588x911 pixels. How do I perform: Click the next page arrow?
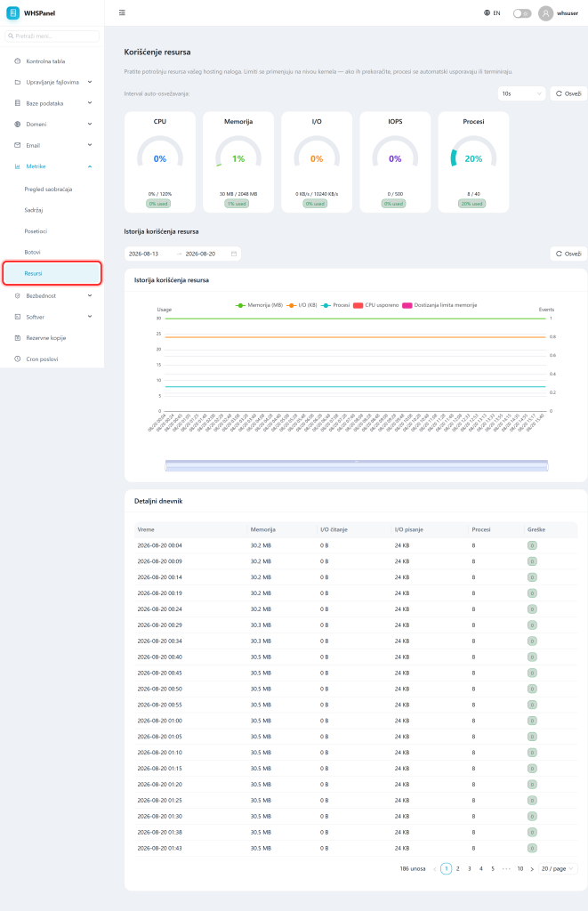(532, 868)
